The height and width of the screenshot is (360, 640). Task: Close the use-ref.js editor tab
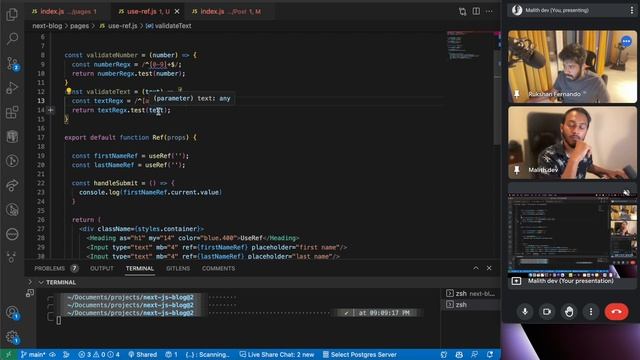[x=177, y=11]
